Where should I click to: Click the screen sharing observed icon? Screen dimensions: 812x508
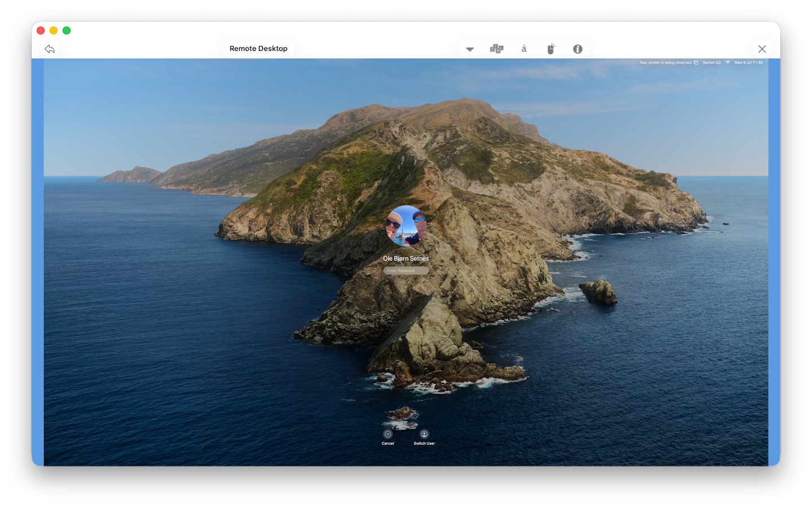coord(696,63)
